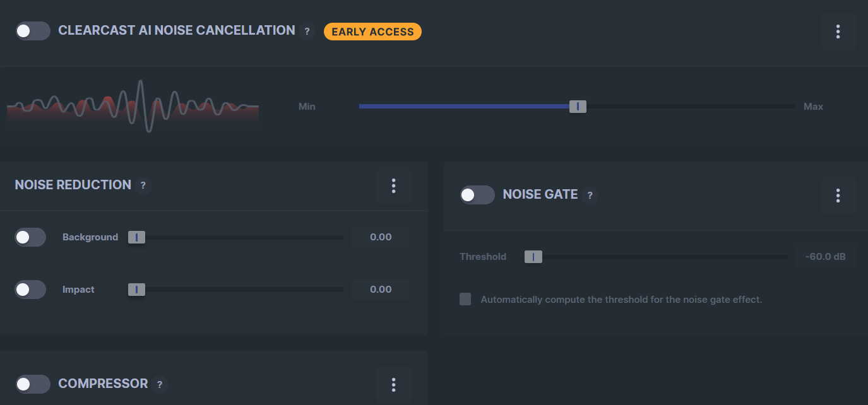Toggle Background noise reduction switch
This screenshot has height=405, width=868.
tap(30, 237)
